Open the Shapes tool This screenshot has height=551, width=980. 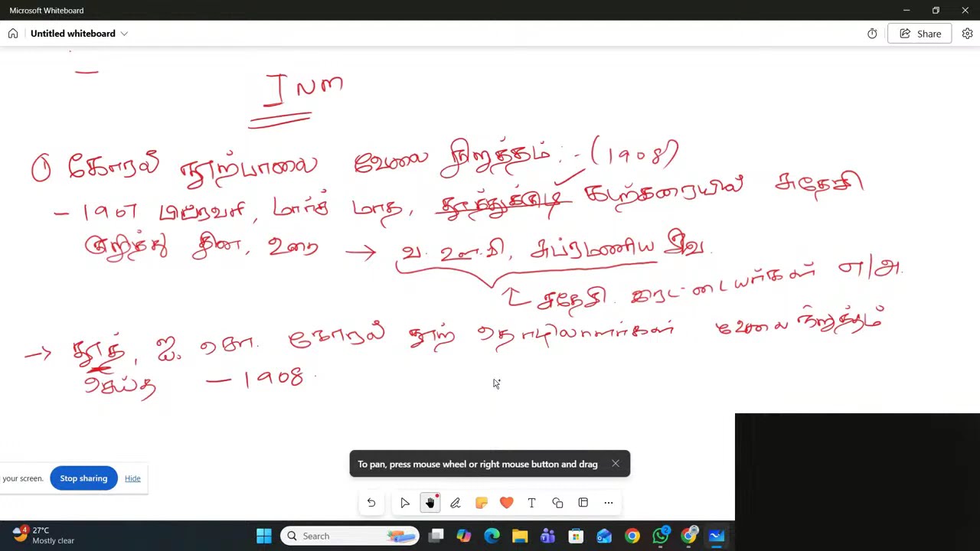coord(557,503)
